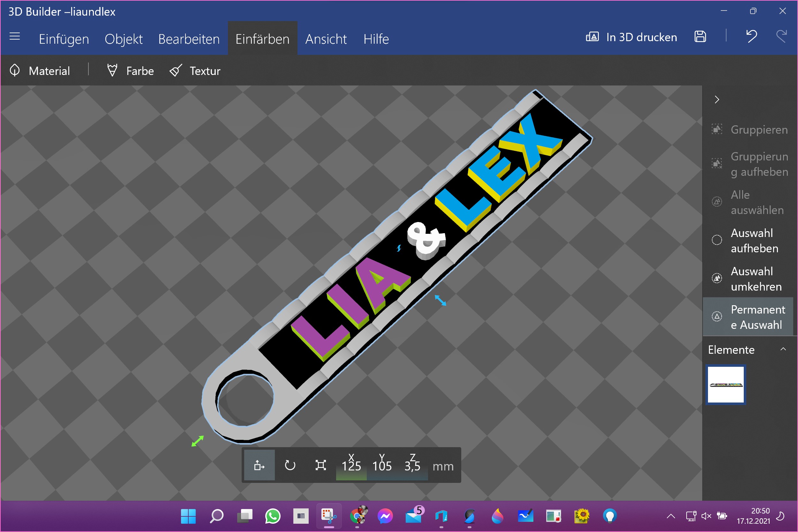798x532 pixels.
Task: Click Alle auswählen icon
Action: [717, 202]
